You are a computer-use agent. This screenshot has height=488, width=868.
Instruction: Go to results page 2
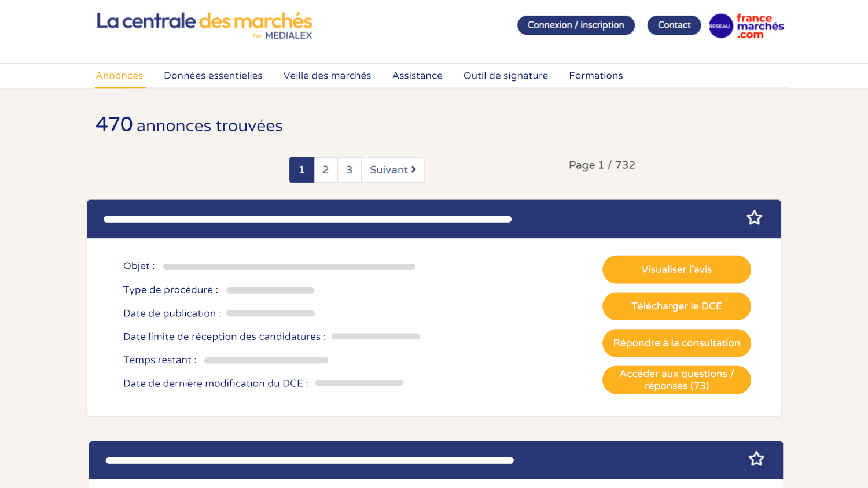pyautogui.click(x=325, y=169)
